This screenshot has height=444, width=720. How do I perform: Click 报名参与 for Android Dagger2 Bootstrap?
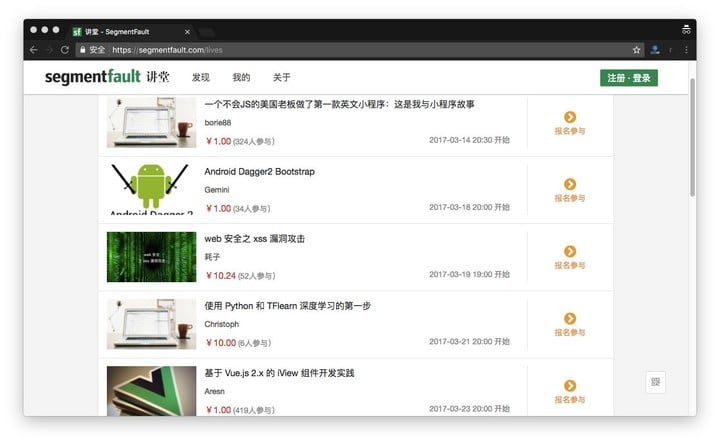click(x=570, y=198)
